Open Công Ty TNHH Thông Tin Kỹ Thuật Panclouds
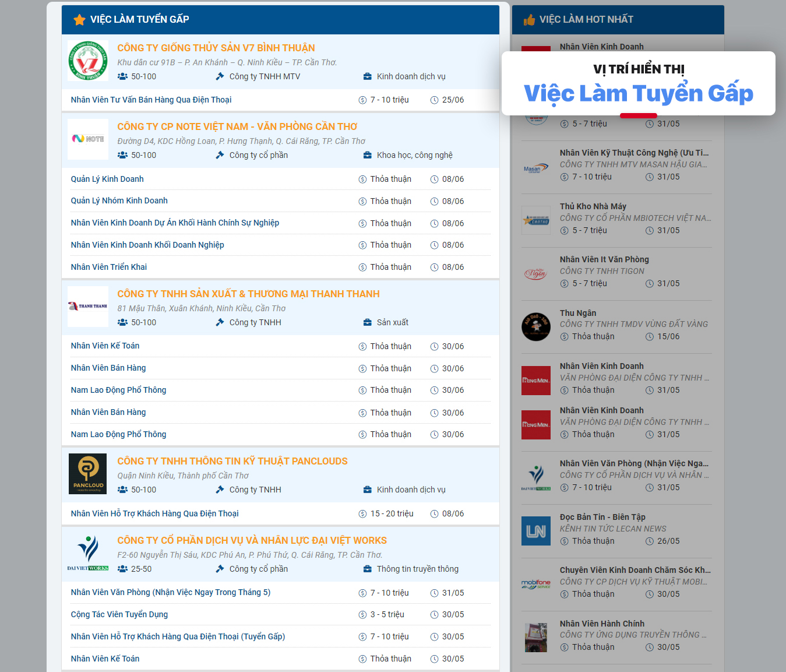Viewport: 786px width, 672px height. point(232,461)
